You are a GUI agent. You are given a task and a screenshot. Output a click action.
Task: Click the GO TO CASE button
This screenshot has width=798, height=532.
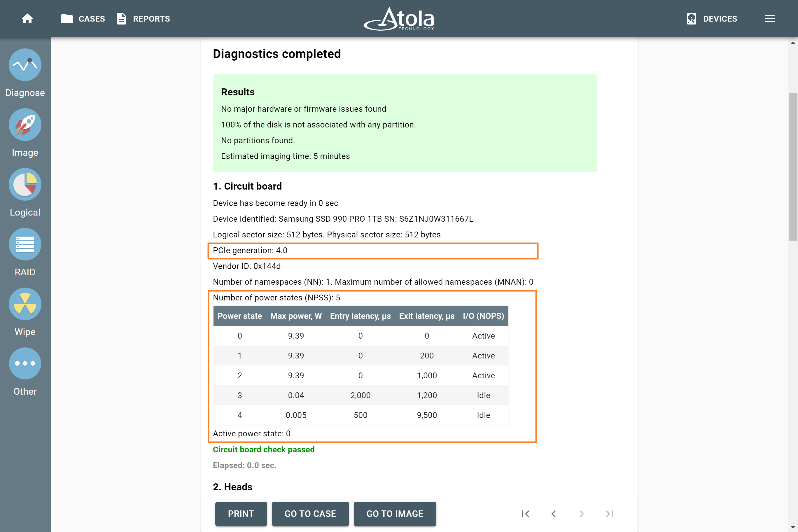(310, 514)
